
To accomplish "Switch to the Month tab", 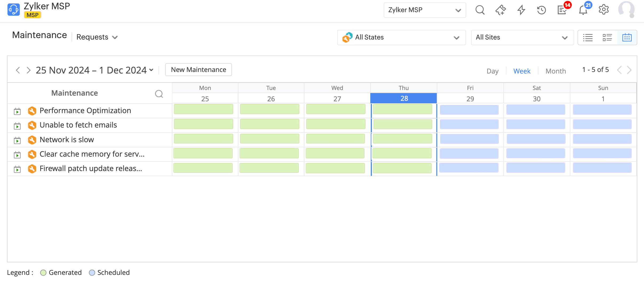I will tap(555, 71).
